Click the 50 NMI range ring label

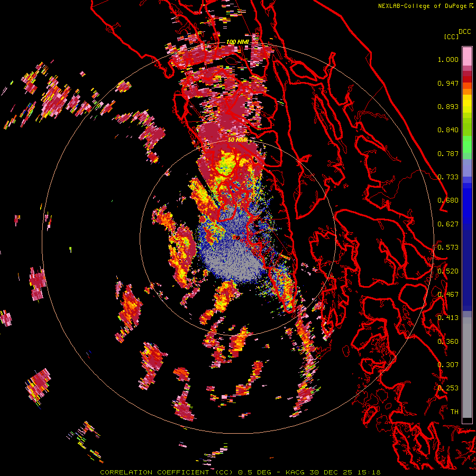(x=237, y=140)
